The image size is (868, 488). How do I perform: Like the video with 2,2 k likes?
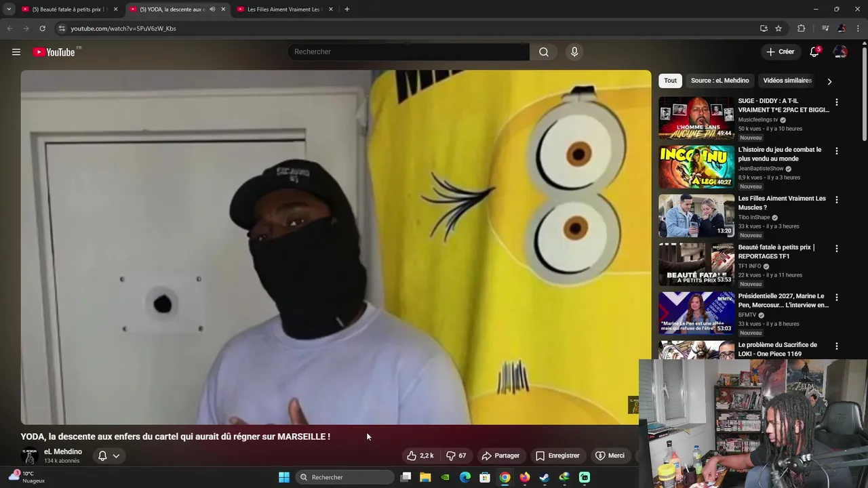pyautogui.click(x=420, y=455)
